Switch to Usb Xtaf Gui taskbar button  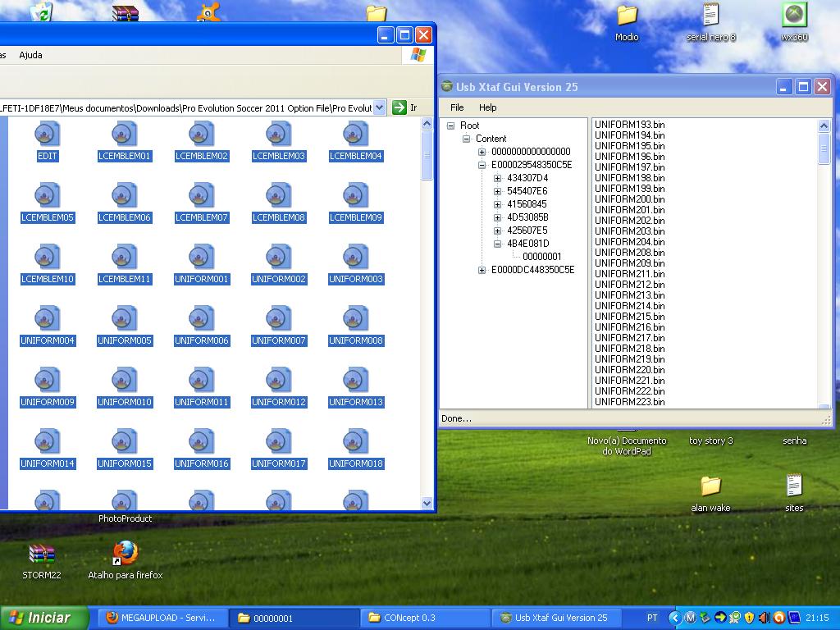click(557, 618)
